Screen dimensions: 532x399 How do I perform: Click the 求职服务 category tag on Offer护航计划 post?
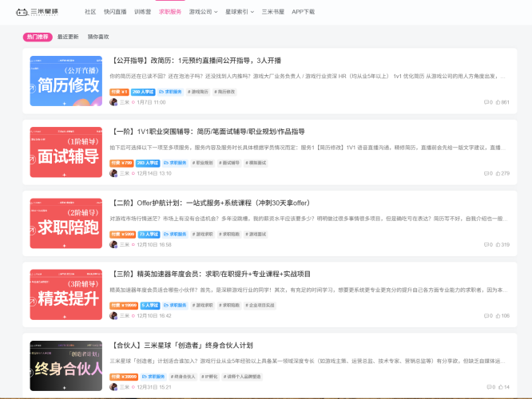click(175, 235)
